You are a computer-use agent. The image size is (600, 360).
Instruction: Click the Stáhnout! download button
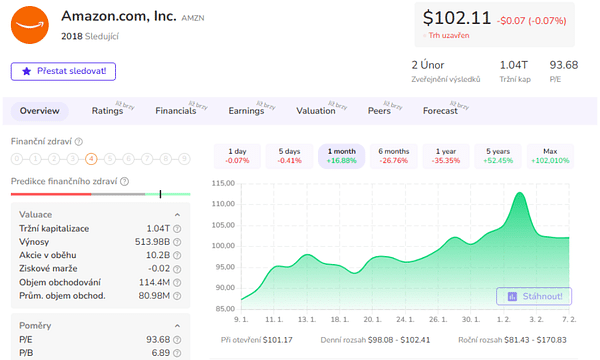(534, 296)
